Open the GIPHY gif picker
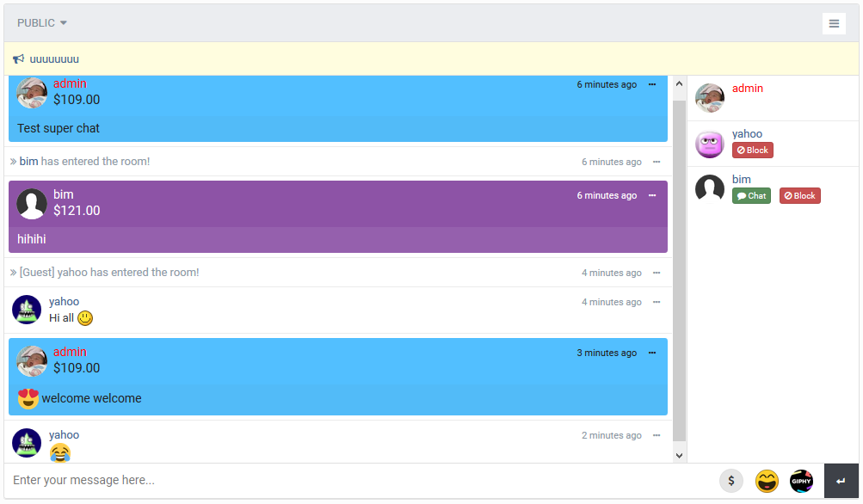863x504 pixels. click(x=801, y=481)
